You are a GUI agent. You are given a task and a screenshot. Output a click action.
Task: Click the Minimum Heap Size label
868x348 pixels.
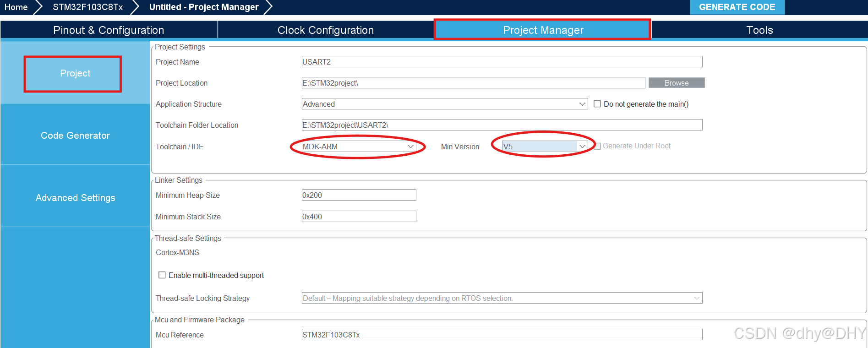pos(188,195)
